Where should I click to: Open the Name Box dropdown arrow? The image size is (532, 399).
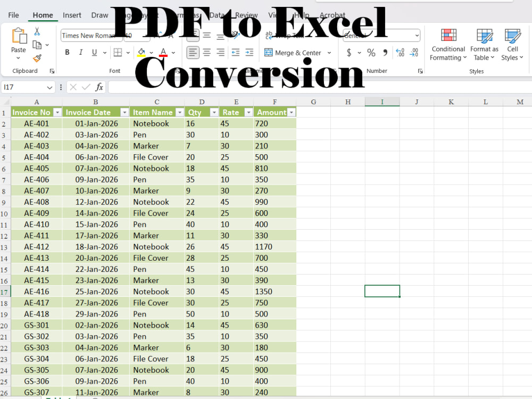coord(49,88)
